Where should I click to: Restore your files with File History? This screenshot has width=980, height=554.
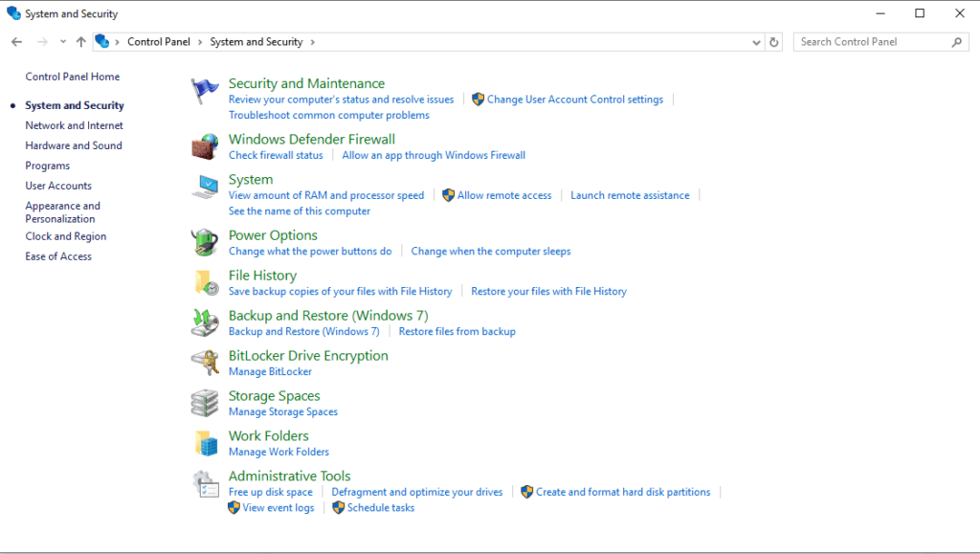pos(548,291)
